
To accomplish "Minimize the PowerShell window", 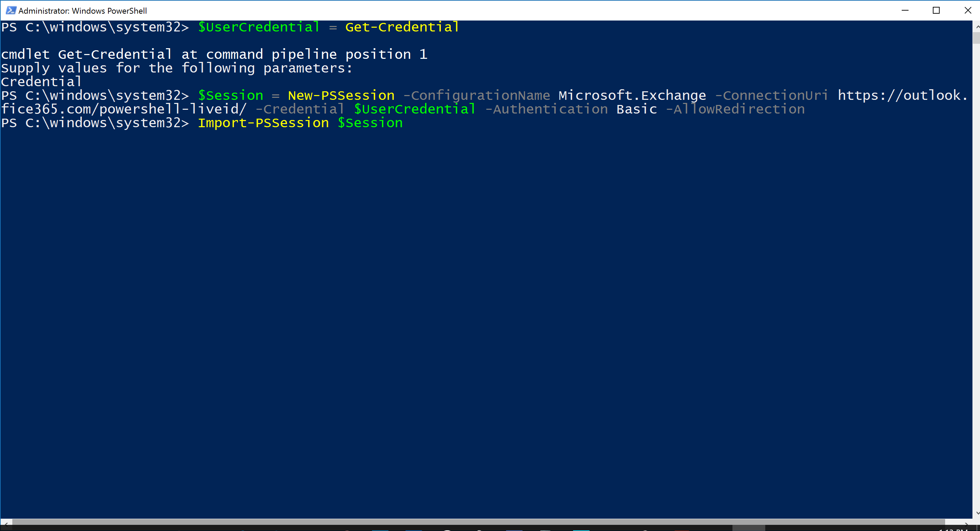I will [x=905, y=10].
